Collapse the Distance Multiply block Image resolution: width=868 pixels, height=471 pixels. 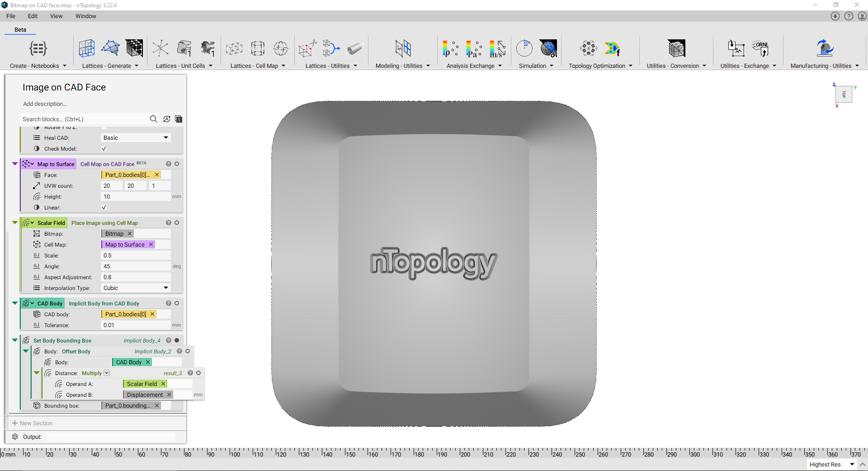click(x=37, y=373)
